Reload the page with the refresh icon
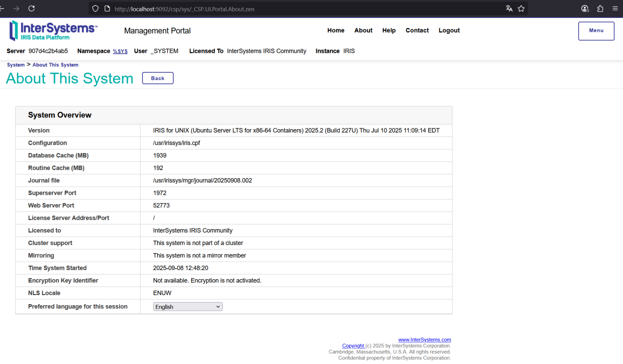Screen dimensions: 623x364 (32, 9)
